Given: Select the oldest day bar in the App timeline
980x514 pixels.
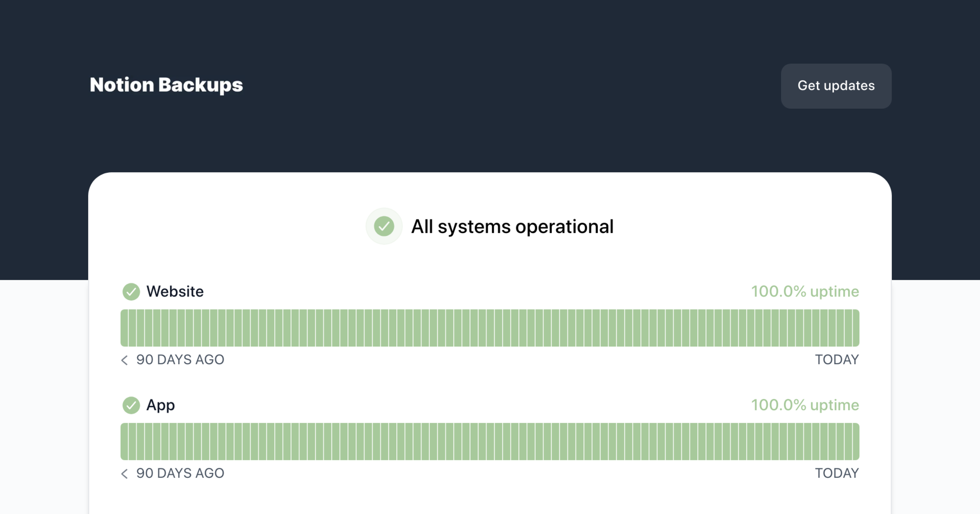Looking at the screenshot, I should pyautogui.click(x=124, y=441).
